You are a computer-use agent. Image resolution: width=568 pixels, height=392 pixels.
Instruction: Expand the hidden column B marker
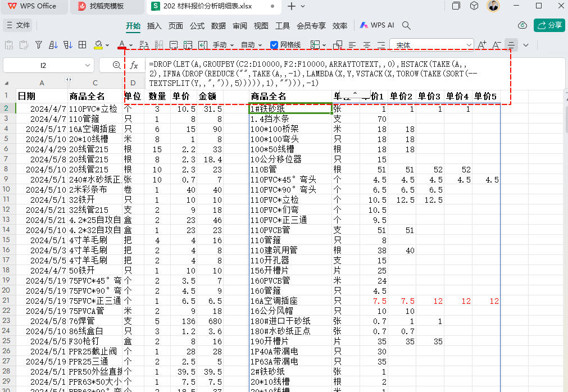69,80
